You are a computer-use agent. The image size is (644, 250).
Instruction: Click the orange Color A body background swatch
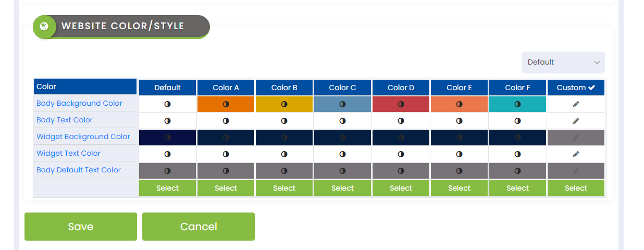point(226,104)
